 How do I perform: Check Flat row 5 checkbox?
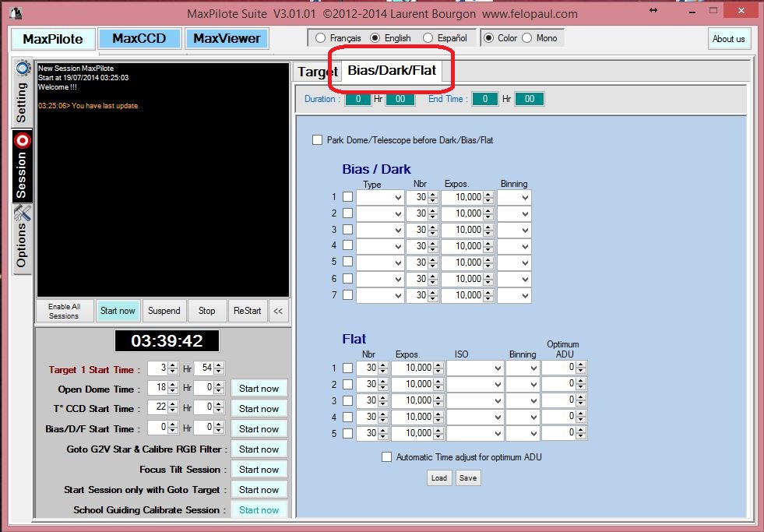click(x=347, y=433)
